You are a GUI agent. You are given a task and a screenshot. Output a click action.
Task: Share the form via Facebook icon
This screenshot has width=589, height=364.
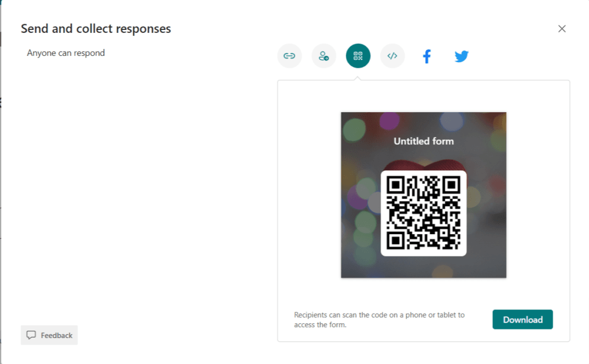coord(427,56)
